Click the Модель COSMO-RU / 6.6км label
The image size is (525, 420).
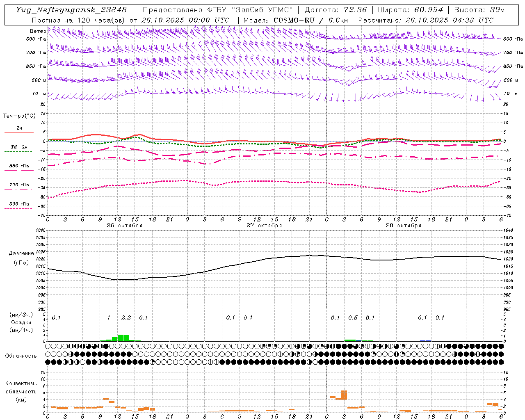pyautogui.click(x=297, y=20)
